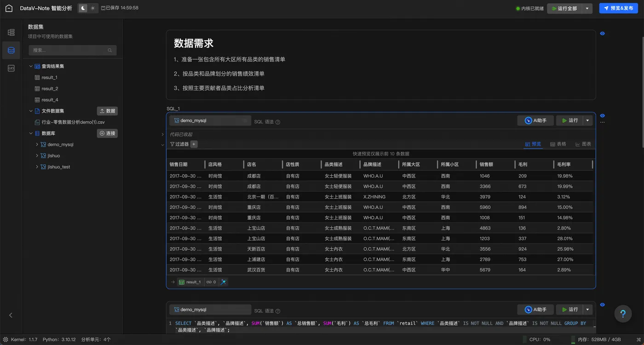Select result_4 in the dataset tree

tap(49, 100)
